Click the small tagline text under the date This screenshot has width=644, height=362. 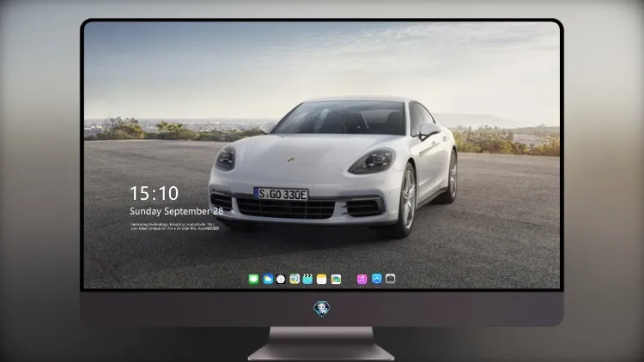click(x=174, y=226)
